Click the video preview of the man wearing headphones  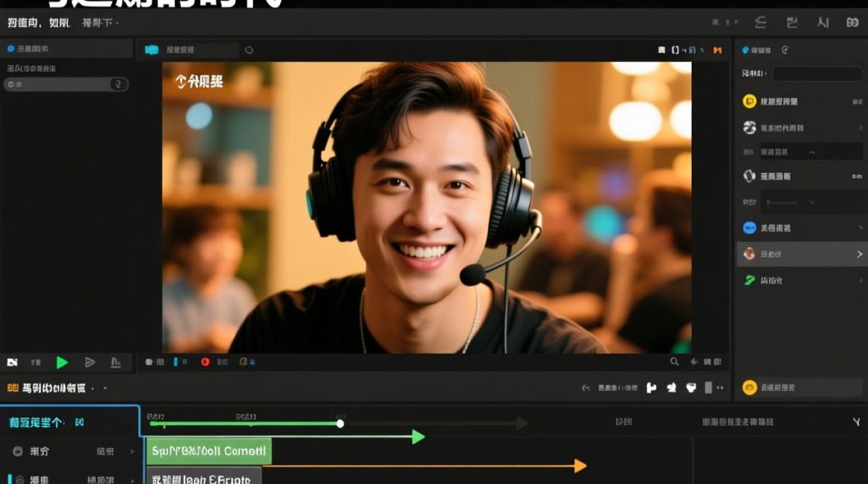[x=426, y=207]
